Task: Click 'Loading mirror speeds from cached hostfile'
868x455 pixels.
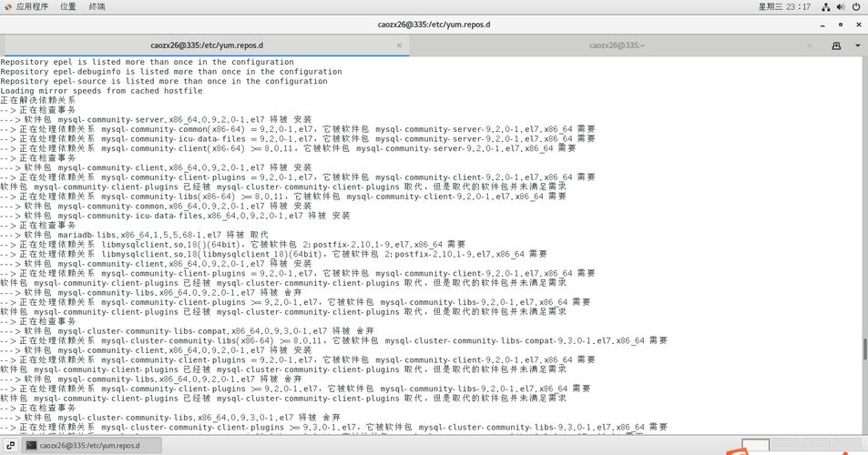Action: coord(101,91)
